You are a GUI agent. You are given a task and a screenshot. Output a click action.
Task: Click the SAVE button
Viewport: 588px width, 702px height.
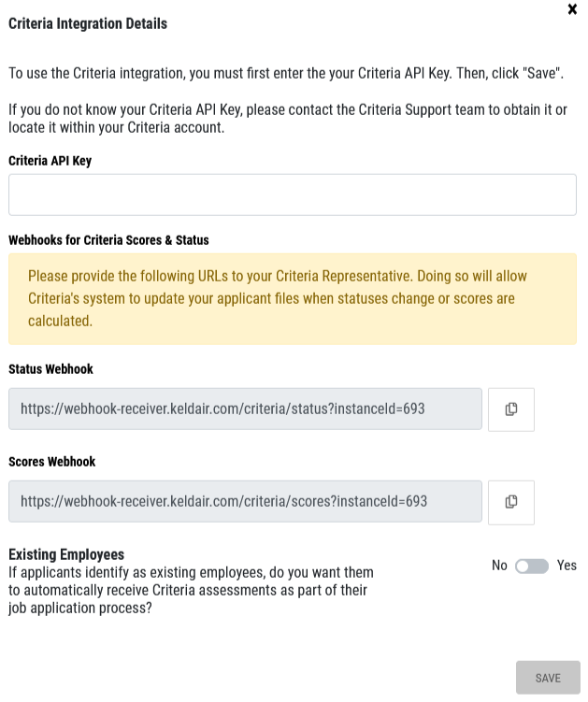tap(548, 678)
